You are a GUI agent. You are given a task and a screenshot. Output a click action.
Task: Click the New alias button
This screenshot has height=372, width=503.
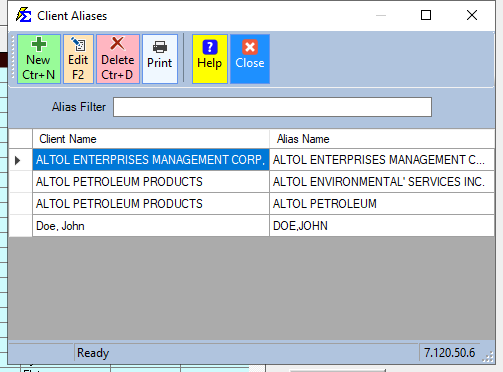(x=39, y=59)
